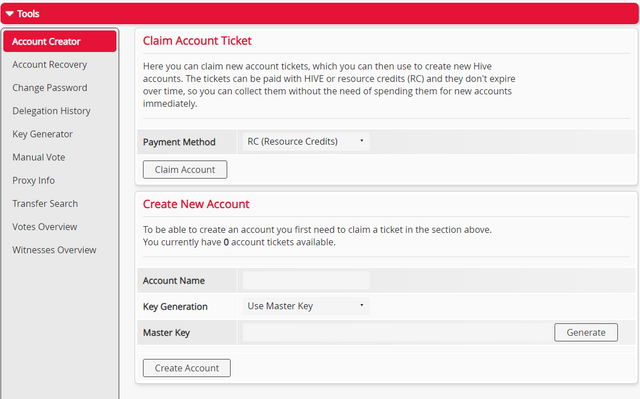
Task: Show Votes Overview
Action: click(44, 227)
